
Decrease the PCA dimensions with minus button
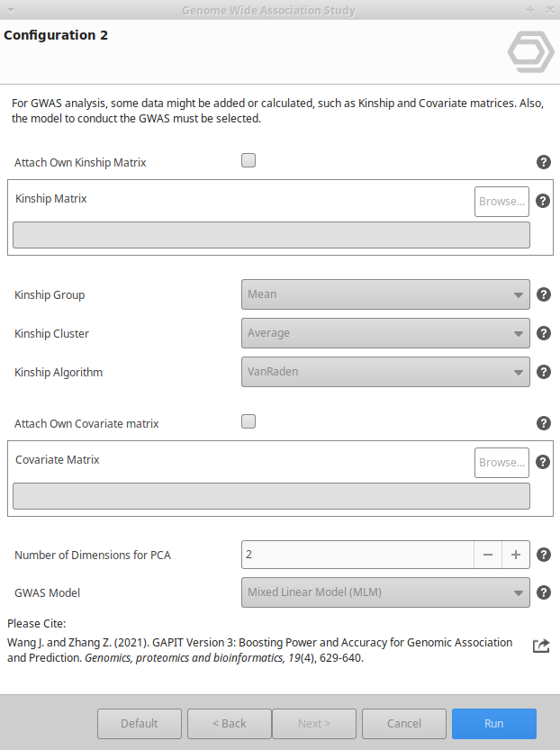tap(488, 555)
